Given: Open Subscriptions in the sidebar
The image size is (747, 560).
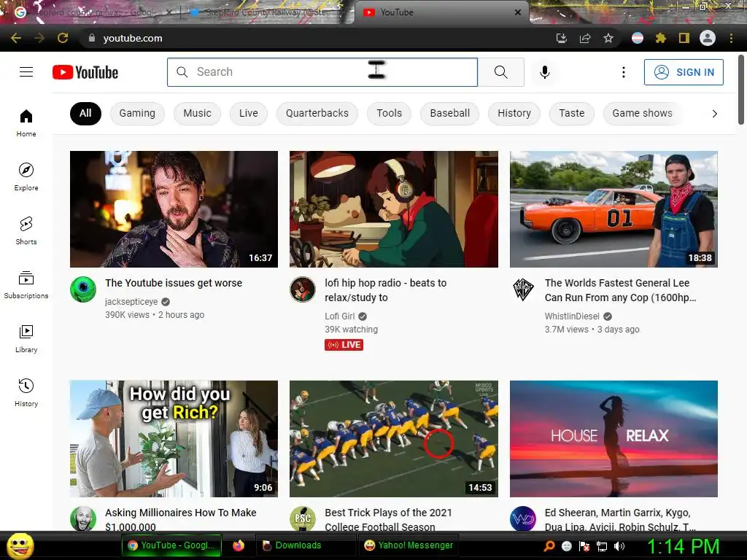Looking at the screenshot, I should pos(26,285).
